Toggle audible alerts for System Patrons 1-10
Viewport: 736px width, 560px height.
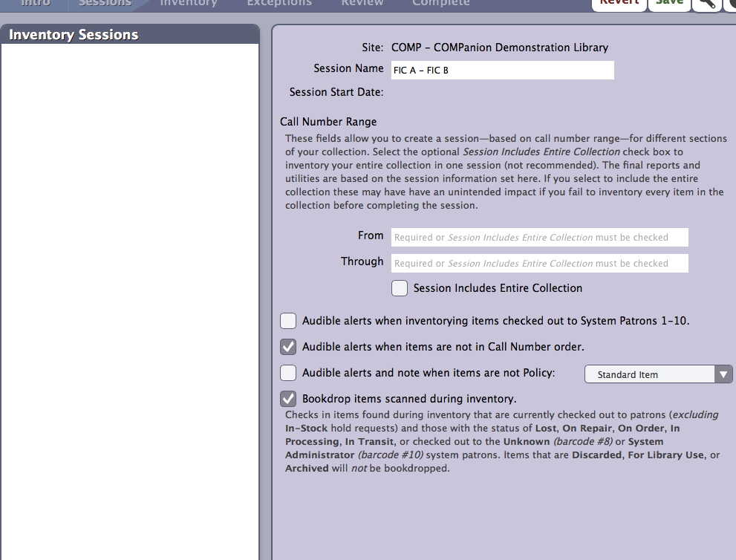(x=288, y=321)
